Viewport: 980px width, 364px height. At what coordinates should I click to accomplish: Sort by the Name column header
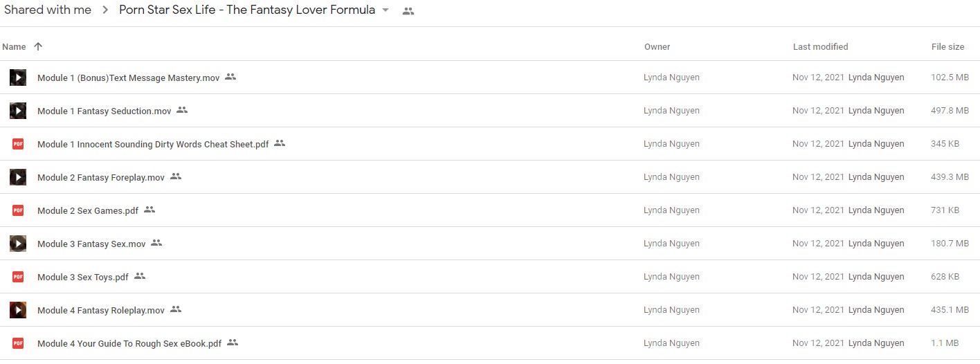pos(14,47)
